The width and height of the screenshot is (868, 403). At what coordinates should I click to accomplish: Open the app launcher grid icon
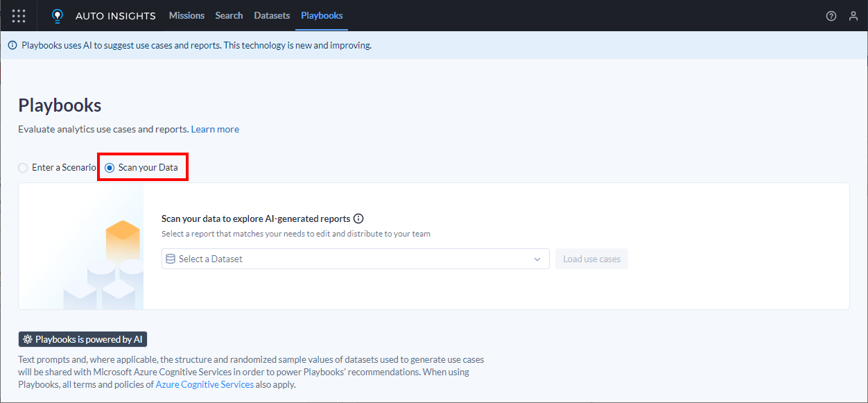[19, 15]
